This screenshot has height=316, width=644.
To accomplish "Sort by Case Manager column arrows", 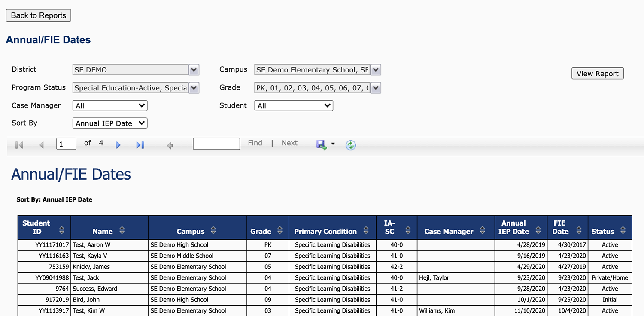I will (x=482, y=230).
